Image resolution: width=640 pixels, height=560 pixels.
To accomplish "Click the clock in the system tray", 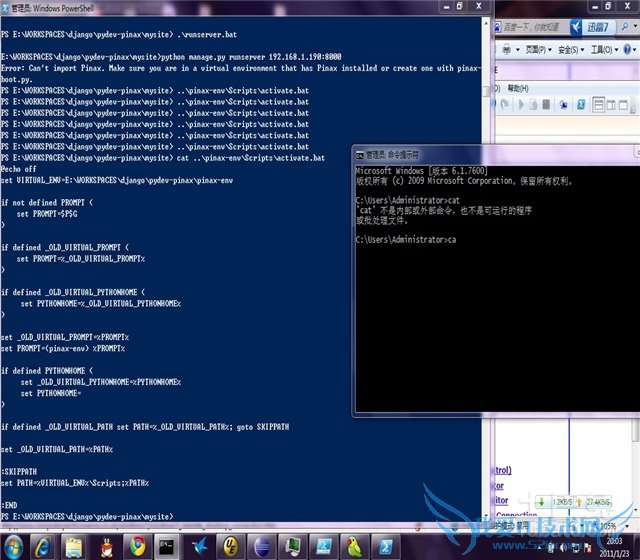I will (612, 545).
